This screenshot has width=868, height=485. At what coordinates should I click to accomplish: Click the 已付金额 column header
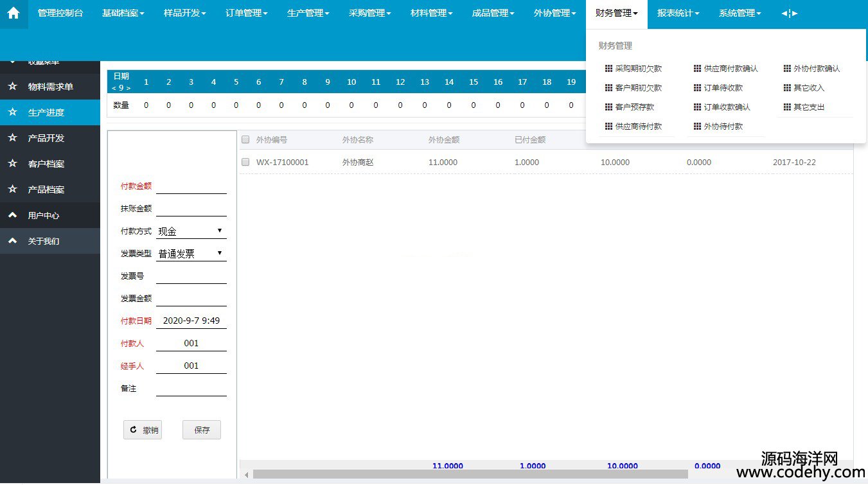(x=530, y=139)
